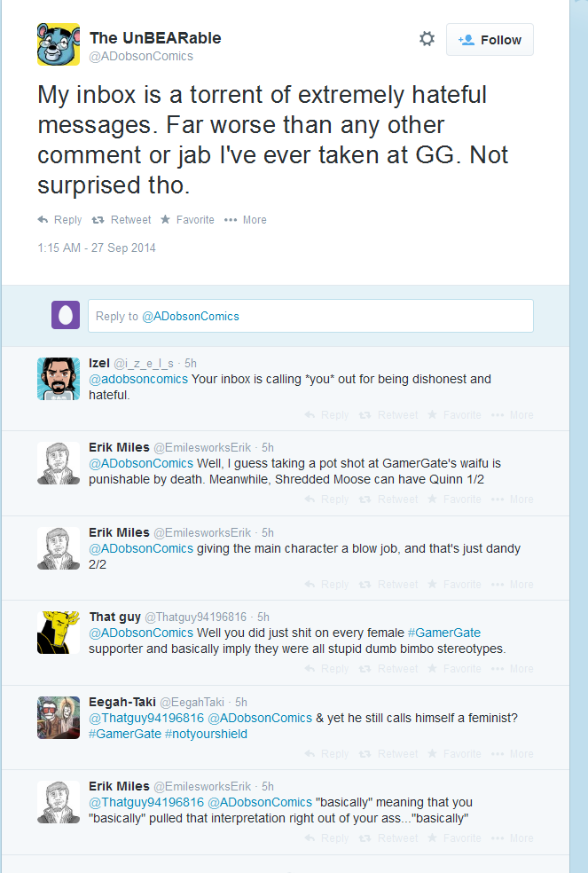Open the @Thatguy94196816 mention in Eegah-Taki's reply
Screen dimensions: 588x873
coord(146,719)
